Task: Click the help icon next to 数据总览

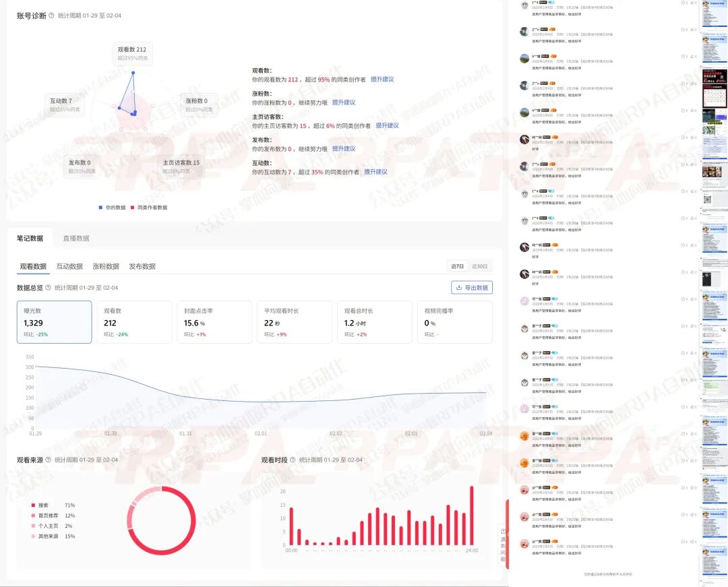Action: pos(48,288)
